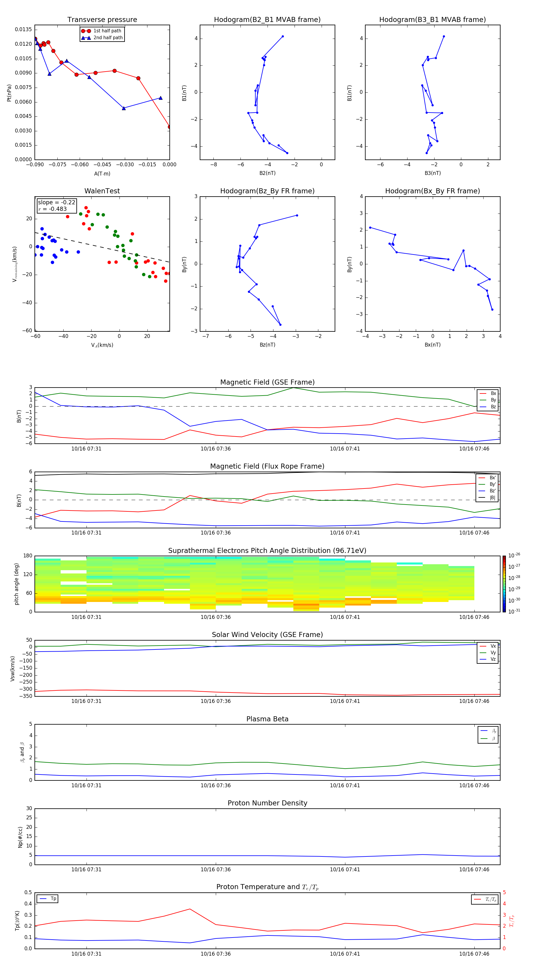Click the Hodogram(Bx_By FR frame) title

pyautogui.click(x=432, y=191)
